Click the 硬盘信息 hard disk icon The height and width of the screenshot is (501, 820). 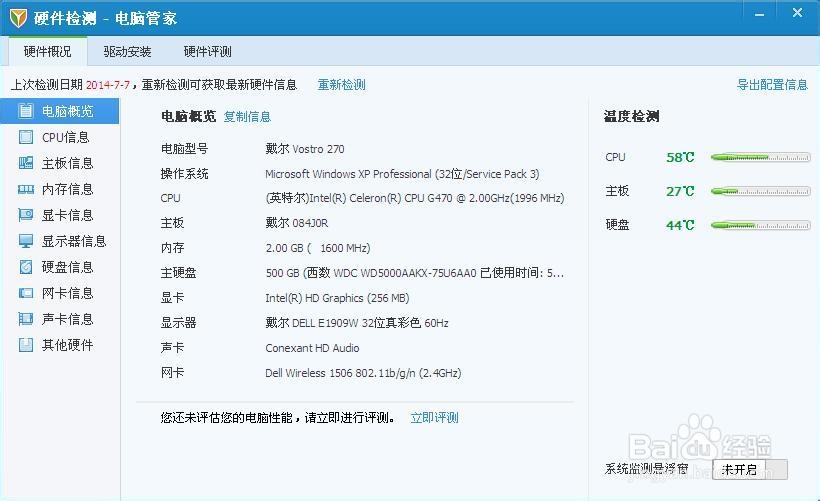point(26,267)
